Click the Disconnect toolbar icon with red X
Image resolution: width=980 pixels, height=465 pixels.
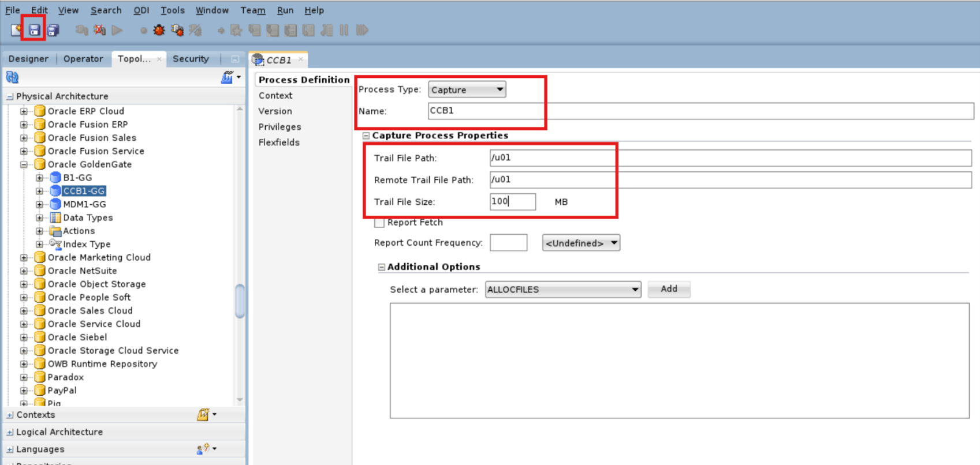[x=99, y=30]
